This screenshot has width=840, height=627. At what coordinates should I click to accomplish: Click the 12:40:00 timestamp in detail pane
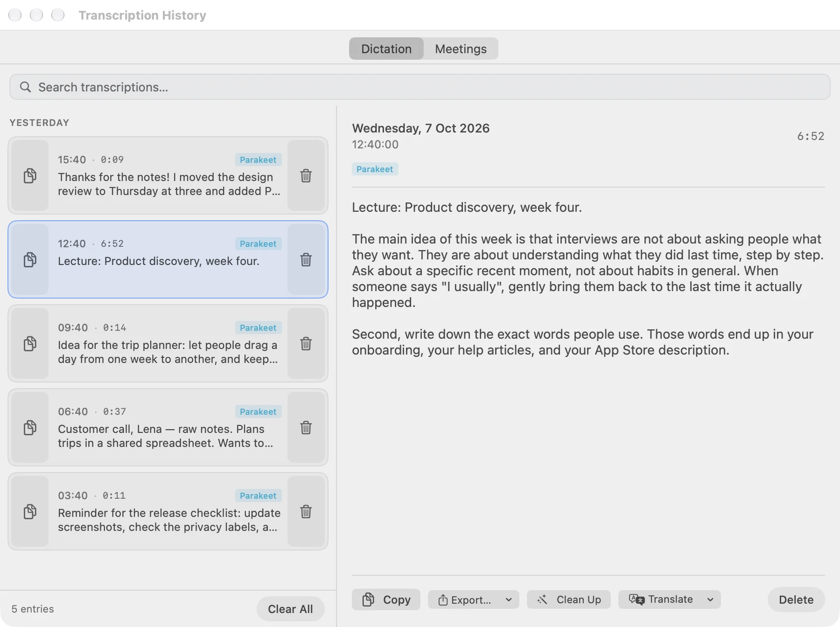click(375, 145)
